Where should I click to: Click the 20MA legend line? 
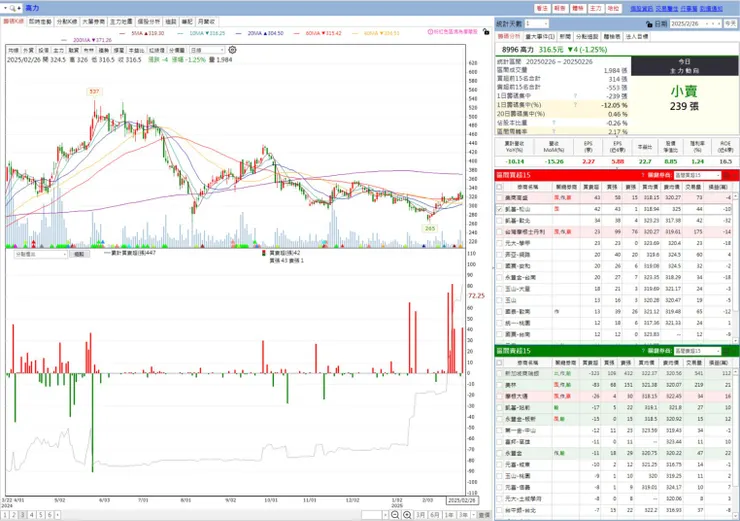(260, 33)
